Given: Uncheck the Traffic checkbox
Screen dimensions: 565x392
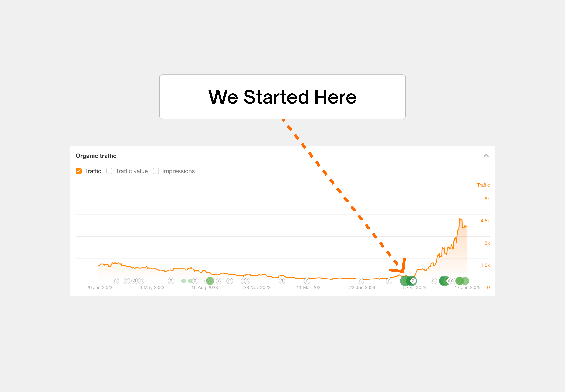Looking at the screenshot, I should (x=78, y=171).
